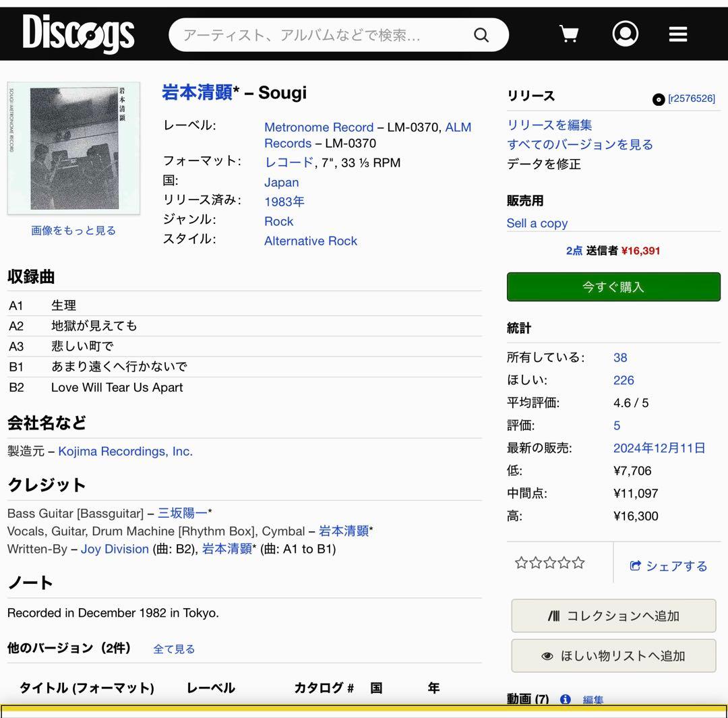
Task: Click データを修正
Action: point(544,164)
